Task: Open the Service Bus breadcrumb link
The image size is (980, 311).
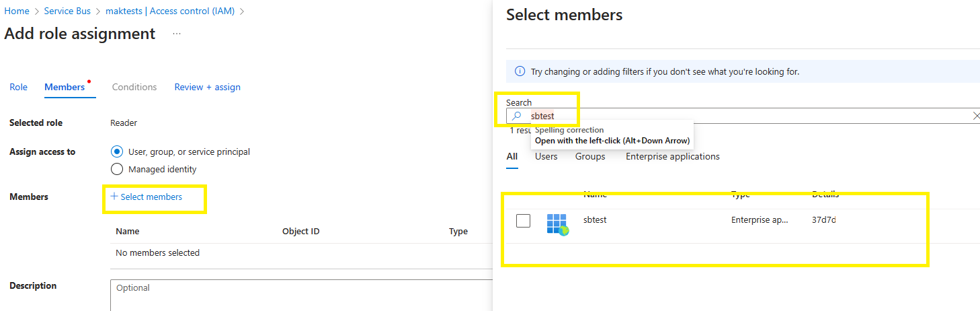Action: [x=67, y=11]
